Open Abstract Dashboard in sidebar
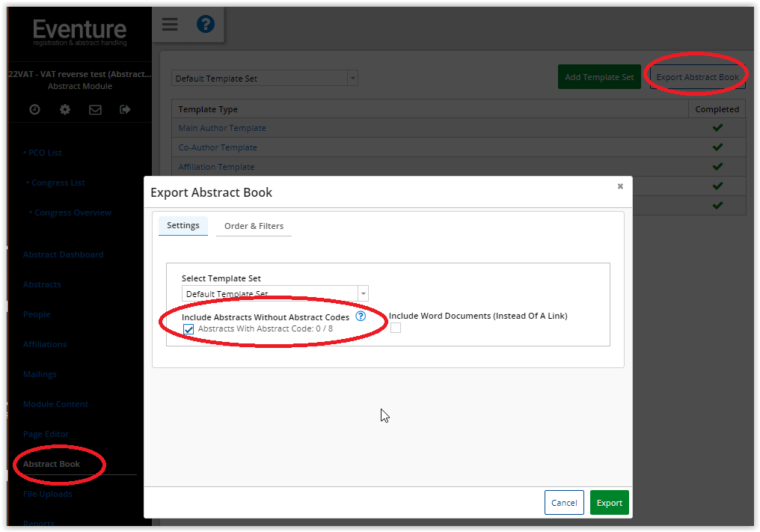The image size is (760, 532). pyautogui.click(x=63, y=254)
